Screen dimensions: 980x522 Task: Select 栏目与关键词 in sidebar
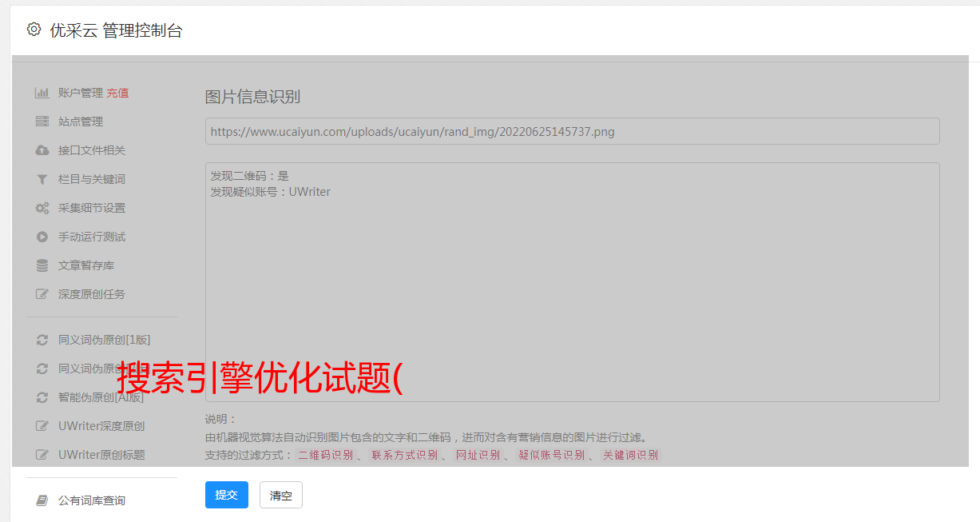[92, 179]
